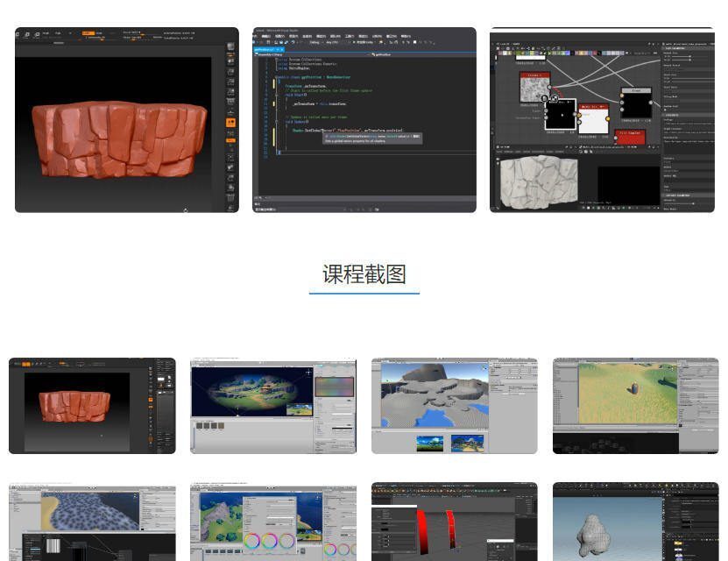Screen dimensions: 728x561
Task: Click the Undo icon in Visual Studio toolbar
Action: 293,41
